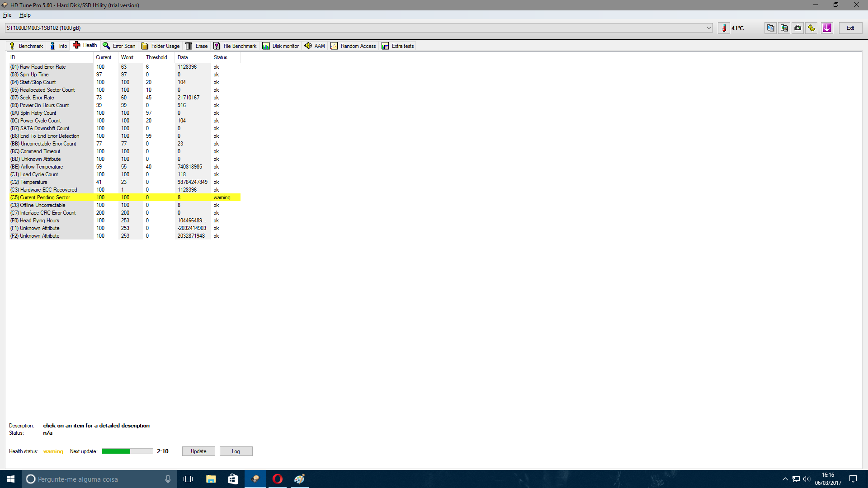Open Windows Store taskbar icon

coord(233,479)
